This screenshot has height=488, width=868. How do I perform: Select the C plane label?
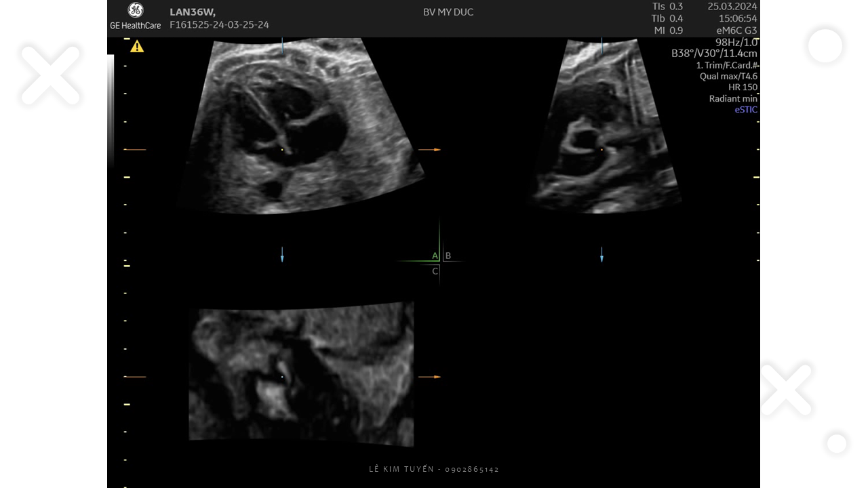435,271
